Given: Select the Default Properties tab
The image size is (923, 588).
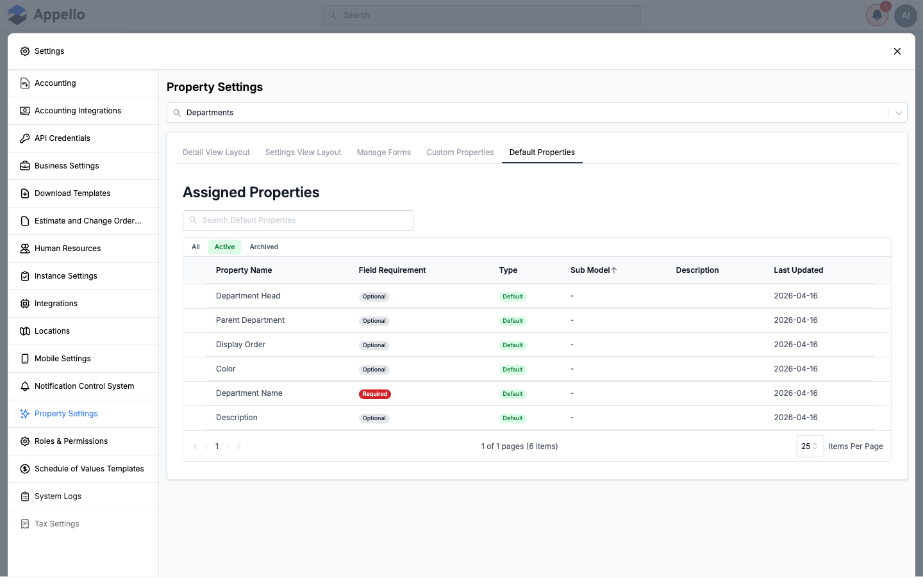Looking at the screenshot, I should [542, 152].
